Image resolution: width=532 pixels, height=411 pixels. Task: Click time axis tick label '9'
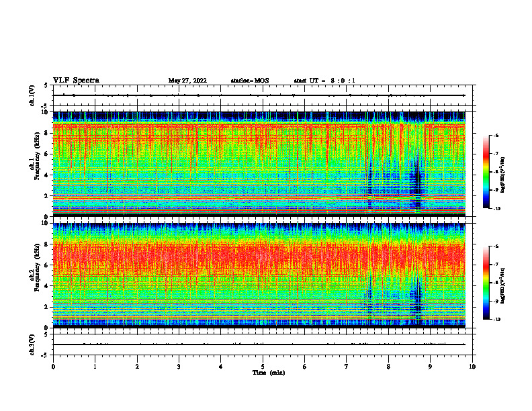430,367
